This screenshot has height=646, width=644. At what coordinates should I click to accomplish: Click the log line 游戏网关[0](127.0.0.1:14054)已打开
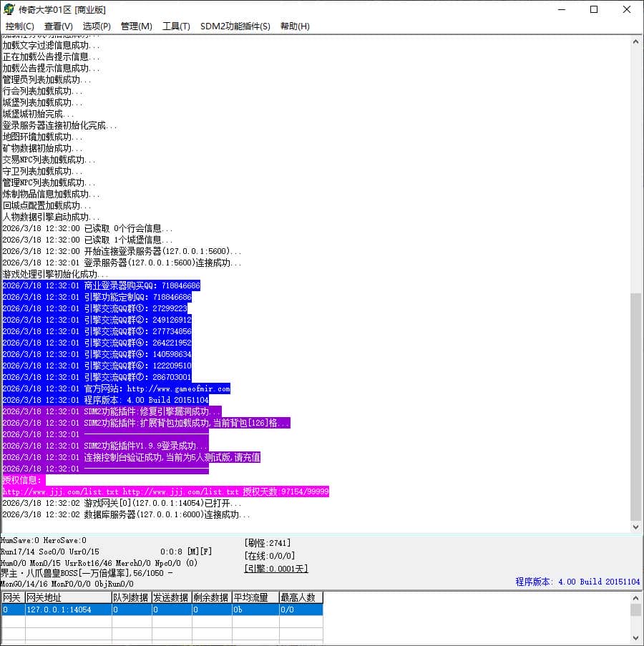click(x=122, y=503)
